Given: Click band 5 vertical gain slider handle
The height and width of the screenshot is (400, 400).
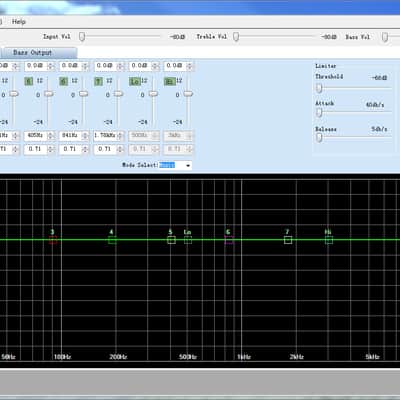Looking at the screenshot, I should click(x=49, y=94).
